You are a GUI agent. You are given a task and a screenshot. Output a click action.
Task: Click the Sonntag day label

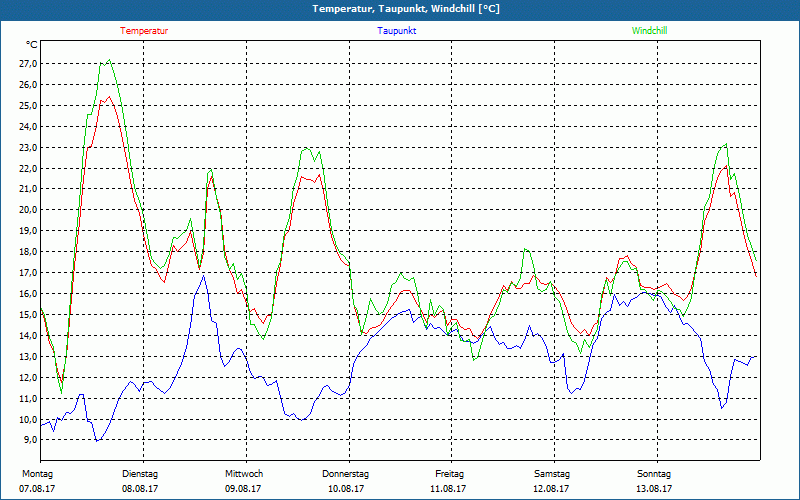[x=654, y=474]
